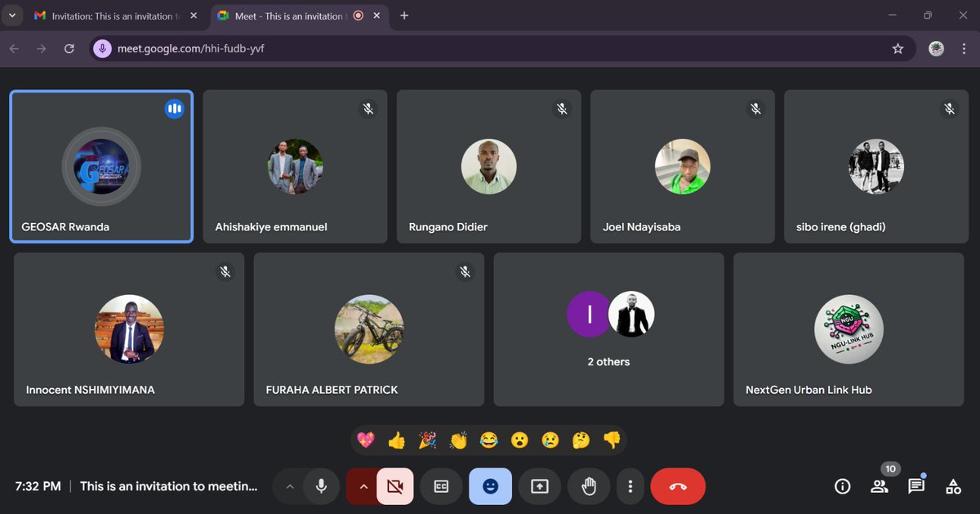This screenshot has width=980, height=514.
Task: Select the GEOSAR Rwanda participant tile
Action: [x=101, y=167]
